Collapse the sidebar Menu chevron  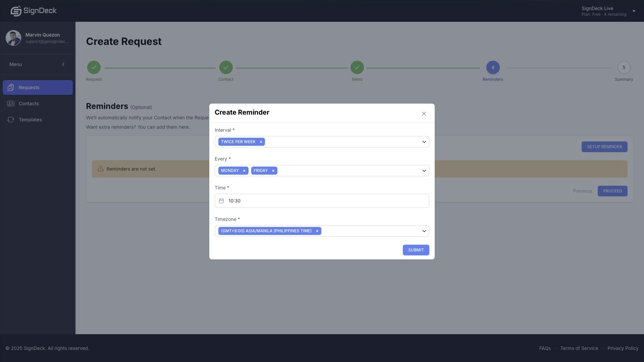tap(63, 64)
